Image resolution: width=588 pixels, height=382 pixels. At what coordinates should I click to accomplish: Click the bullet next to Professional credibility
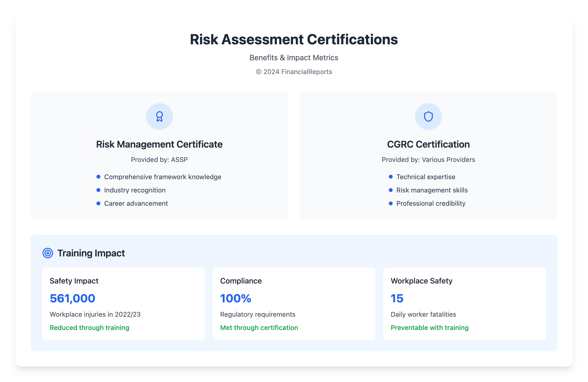390,203
